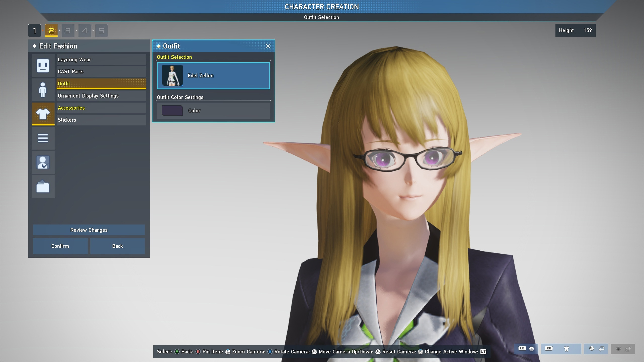Go to creation step 1 tab
The image size is (644, 362).
35,31
